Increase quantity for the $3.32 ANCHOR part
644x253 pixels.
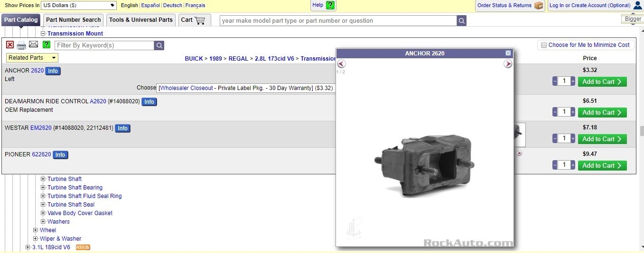573,81
